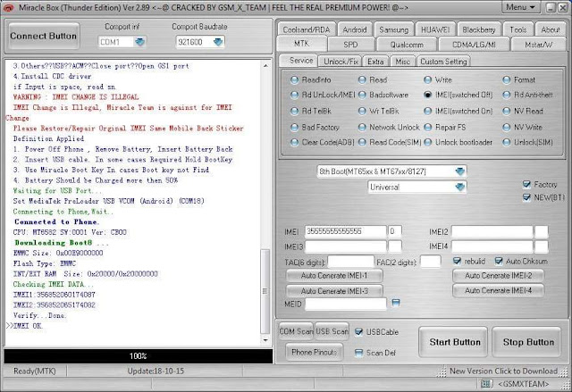
Task: Select the Format radio option
Action: click(x=507, y=79)
